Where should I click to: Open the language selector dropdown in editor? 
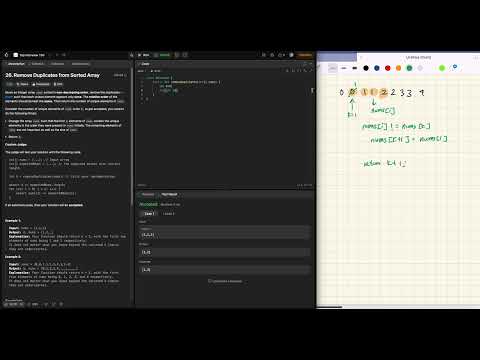point(142,71)
